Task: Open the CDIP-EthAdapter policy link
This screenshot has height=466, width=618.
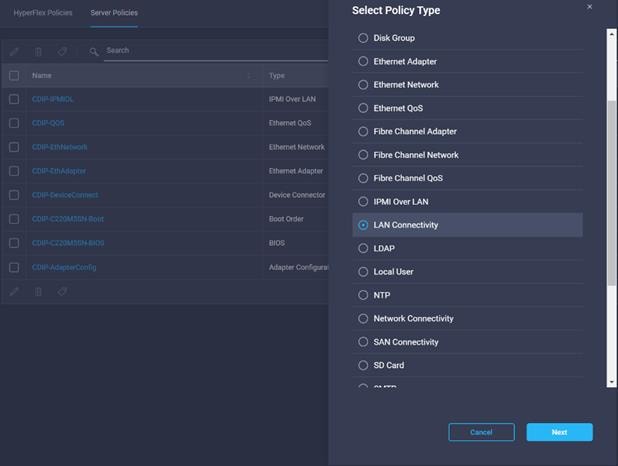Action: [x=59, y=171]
